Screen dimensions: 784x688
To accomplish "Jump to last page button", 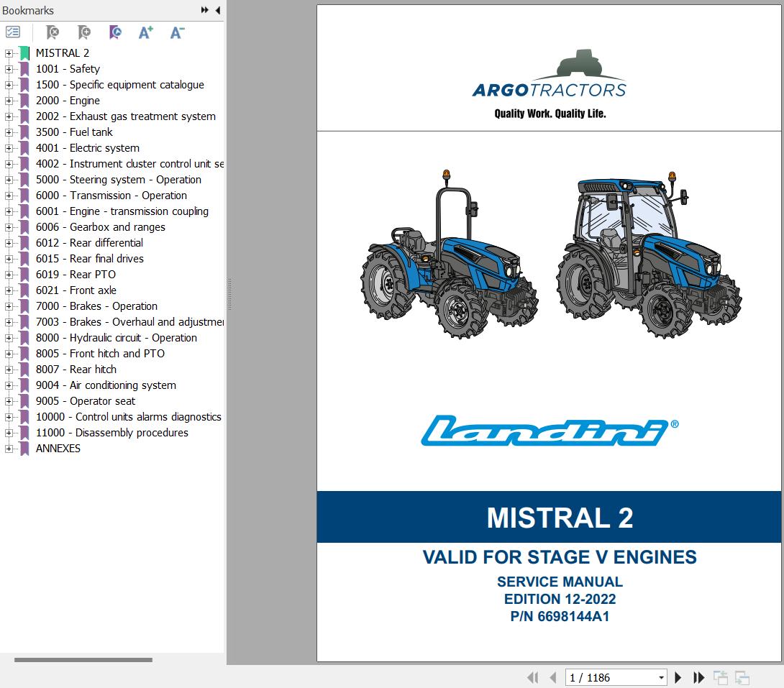I will (x=698, y=677).
